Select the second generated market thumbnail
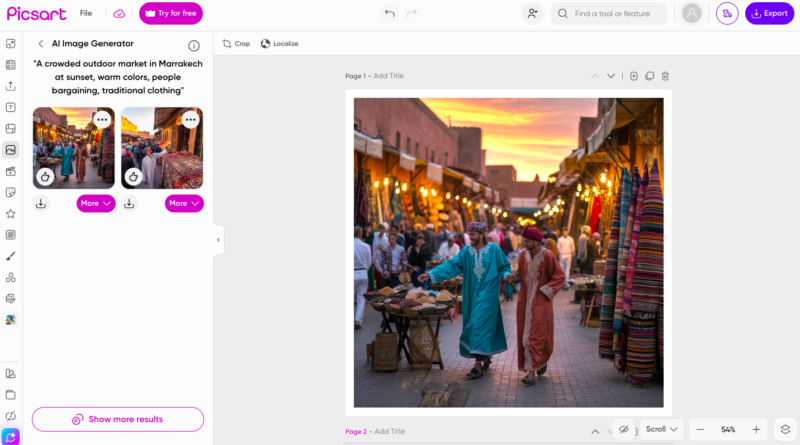The image size is (800, 445). coord(162,147)
